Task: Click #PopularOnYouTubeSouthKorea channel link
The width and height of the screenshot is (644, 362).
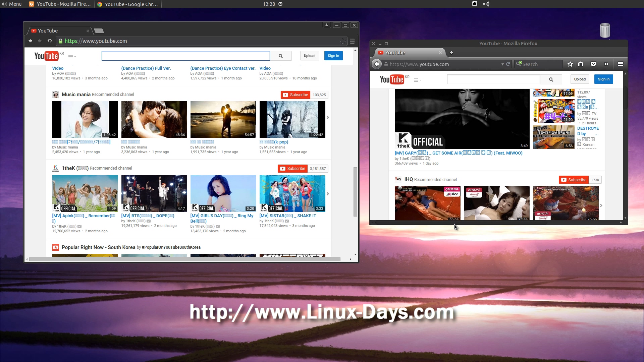Action: (171, 247)
